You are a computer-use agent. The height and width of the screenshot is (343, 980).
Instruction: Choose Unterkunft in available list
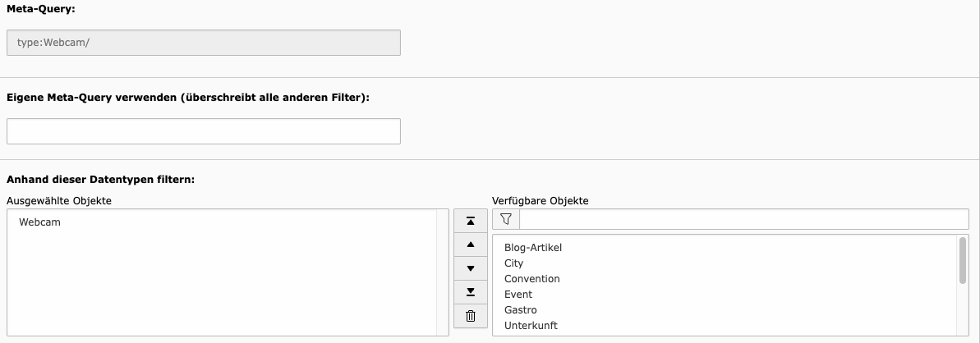coord(531,326)
